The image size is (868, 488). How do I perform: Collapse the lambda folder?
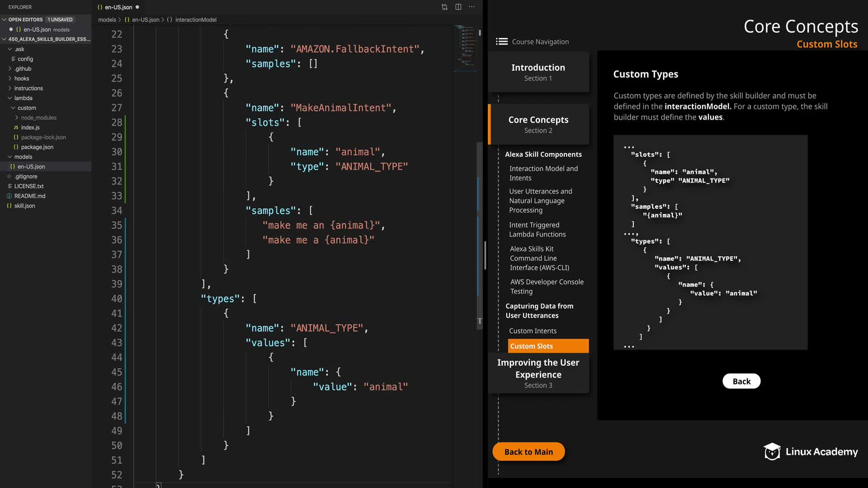click(10, 98)
